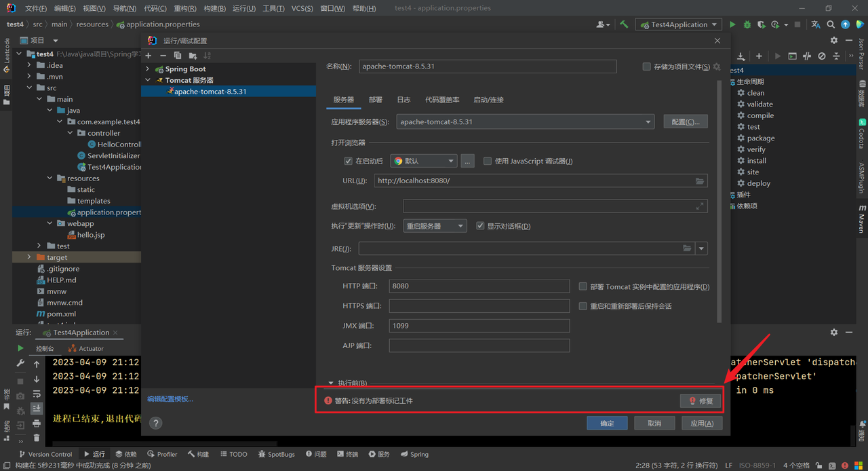Image resolution: width=868 pixels, height=471 pixels.
Task: Open Search Everywhere magnifier icon
Action: click(x=831, y=24)
